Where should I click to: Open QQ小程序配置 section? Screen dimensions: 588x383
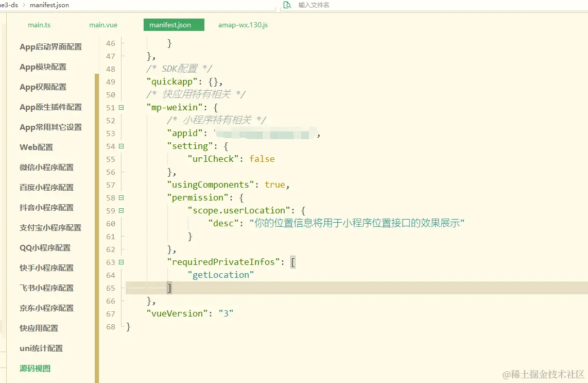coord(45,248)
